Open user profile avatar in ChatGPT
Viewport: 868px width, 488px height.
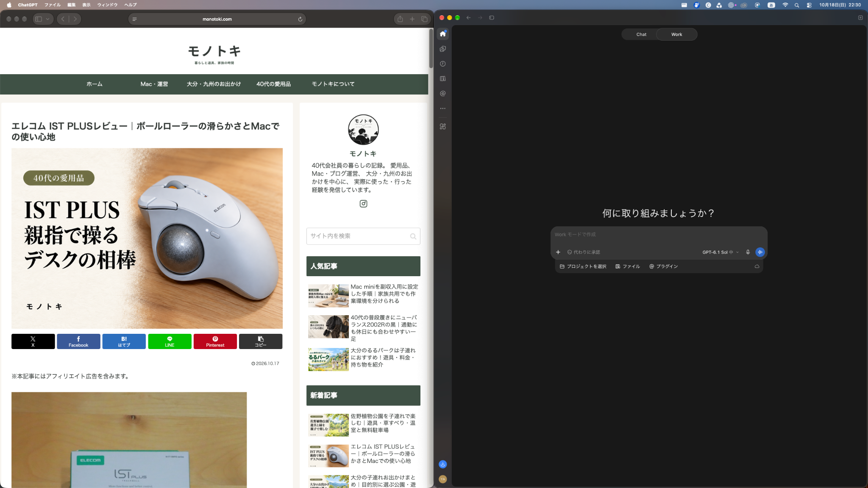pyautogui.click(x=442, y=479)
